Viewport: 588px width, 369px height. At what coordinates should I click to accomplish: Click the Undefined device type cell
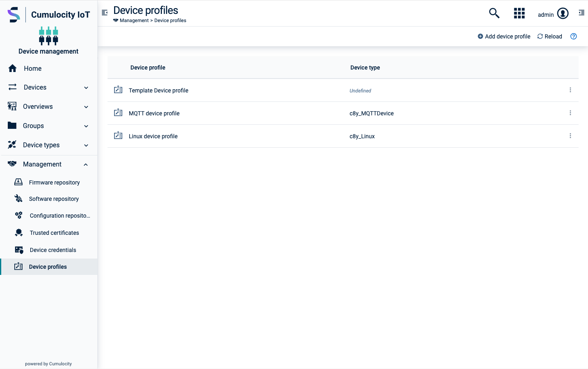pos(360,91)
